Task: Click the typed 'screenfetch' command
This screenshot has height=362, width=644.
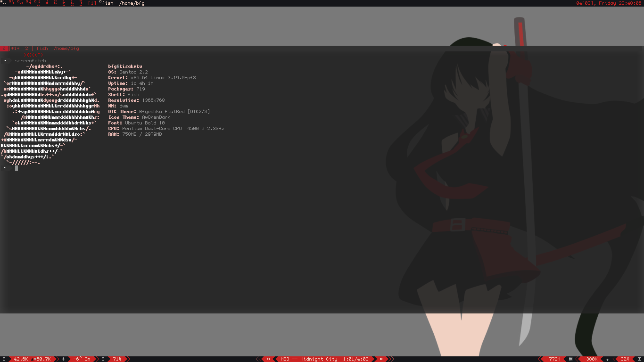Action: pyautogui.click(x=30, y=61)
